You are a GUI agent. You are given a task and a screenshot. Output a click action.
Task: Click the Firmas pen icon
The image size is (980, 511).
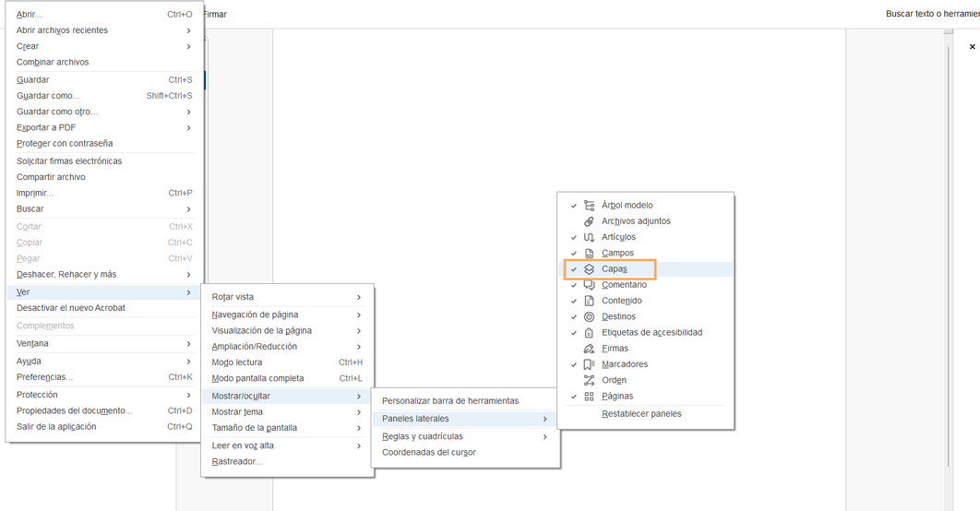589,349
